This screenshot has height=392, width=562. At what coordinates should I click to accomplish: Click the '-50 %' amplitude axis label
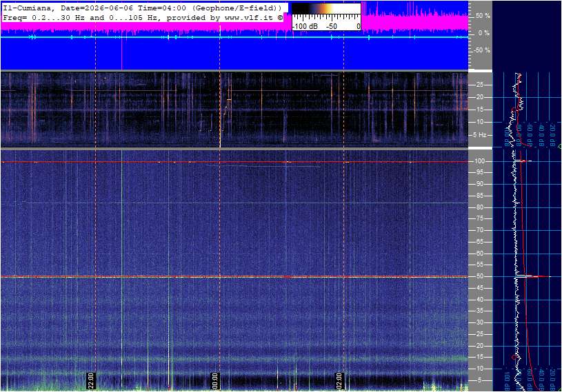(x=482, y=50)
